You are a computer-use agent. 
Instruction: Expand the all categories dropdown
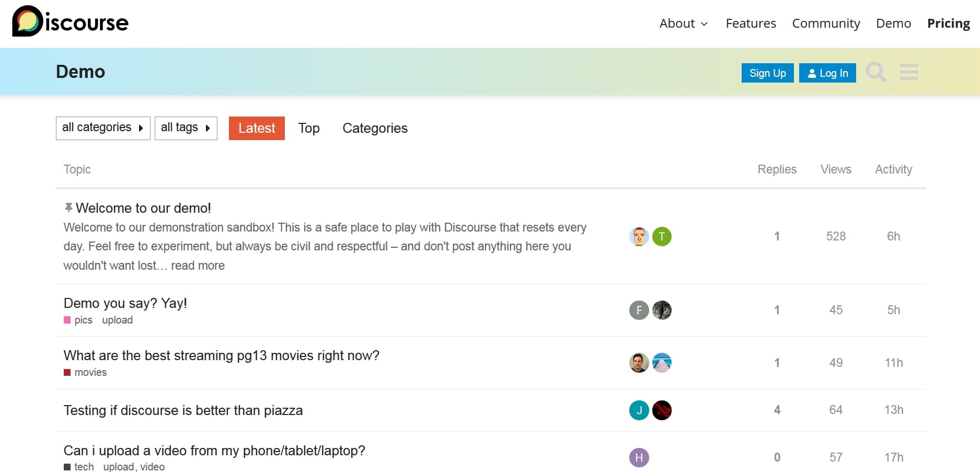point(103,128)
